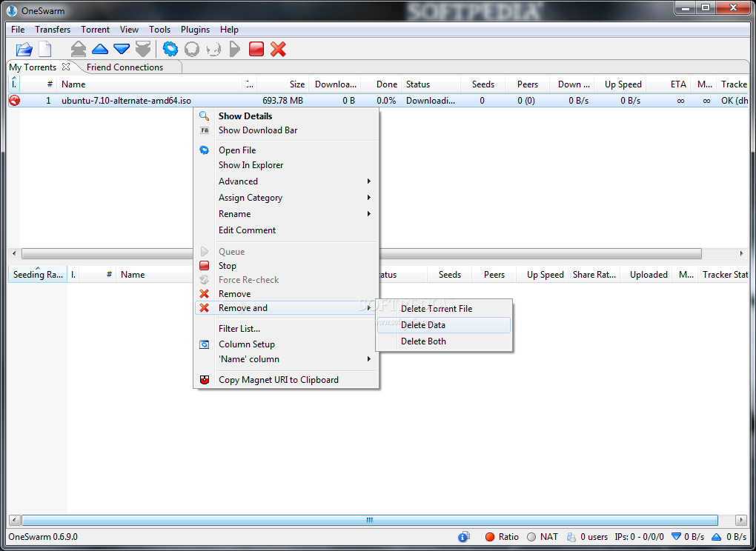Click the blue upload speed arrow in status bar
The height and width of the screenshot is (551, 756).
coord(717,537)
